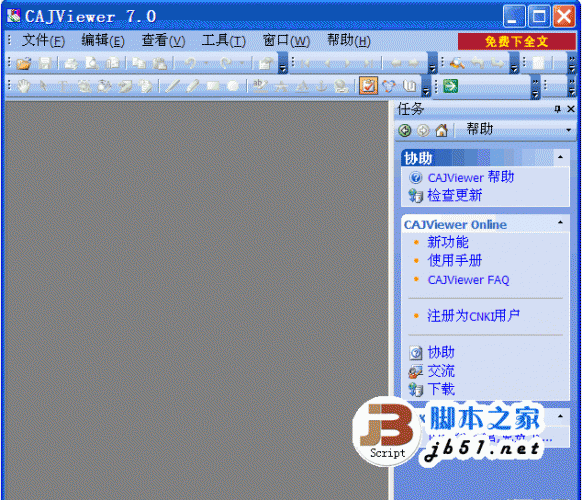582x500 pixels.
Task: Click 注册为CNKI用户 link
Action: pos(473,316)
